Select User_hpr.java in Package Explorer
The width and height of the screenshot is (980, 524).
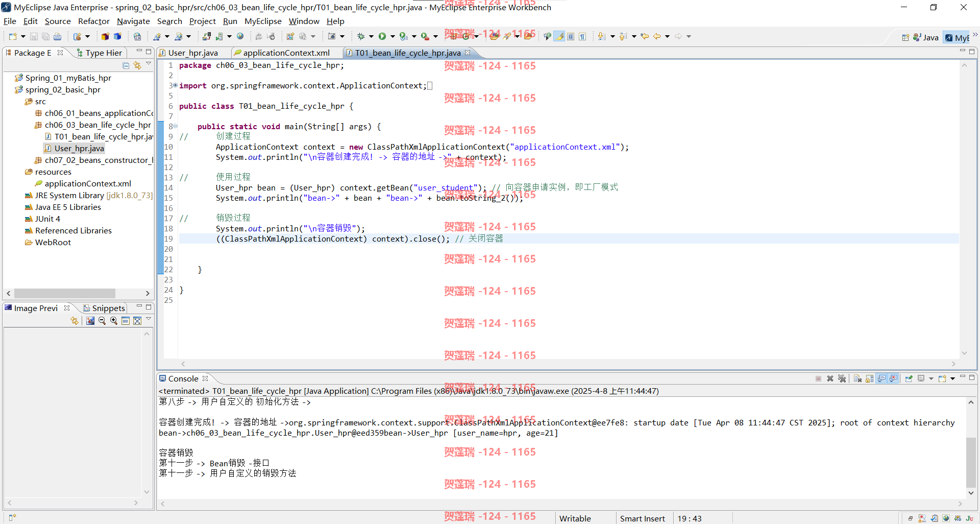79,148
